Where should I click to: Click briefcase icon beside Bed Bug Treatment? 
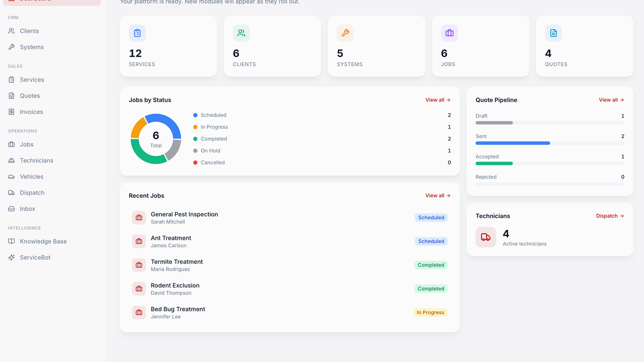[x=139, y=312]
